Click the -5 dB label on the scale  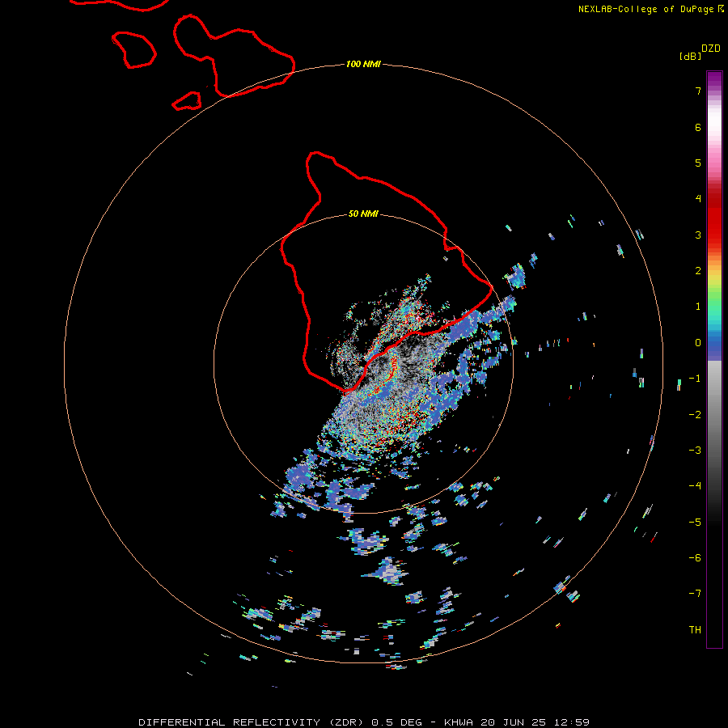tap(695, 523)
